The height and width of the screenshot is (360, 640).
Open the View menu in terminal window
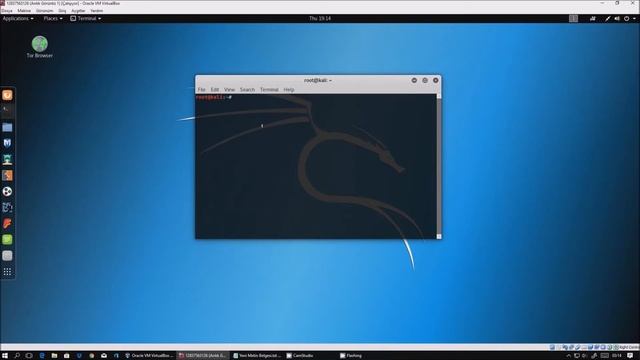click(x=229, y=89)
